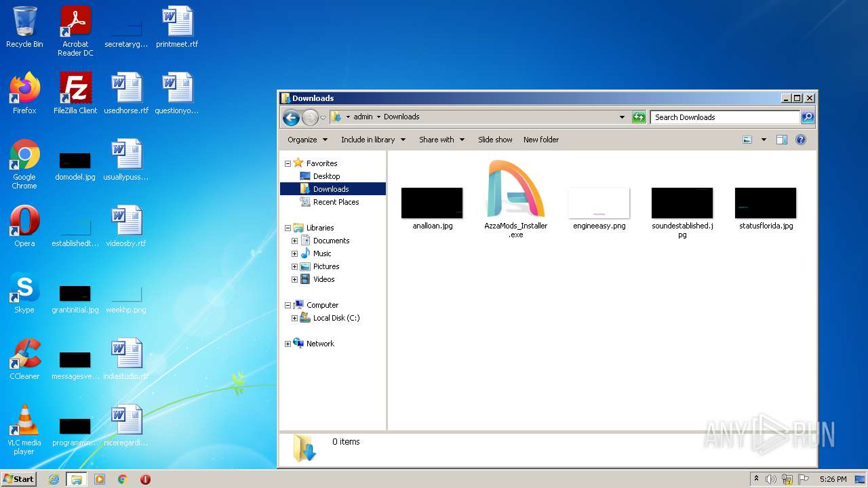The height and width of the screenshot is (488, 868).
Task: Open Include in library dropdown
Action: coord(373,140)
